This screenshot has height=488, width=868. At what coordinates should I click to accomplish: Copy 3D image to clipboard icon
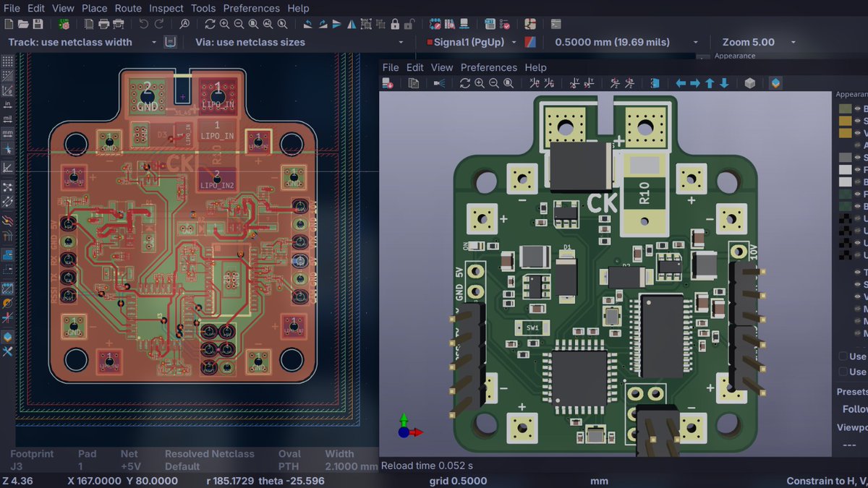coord(414,83)
